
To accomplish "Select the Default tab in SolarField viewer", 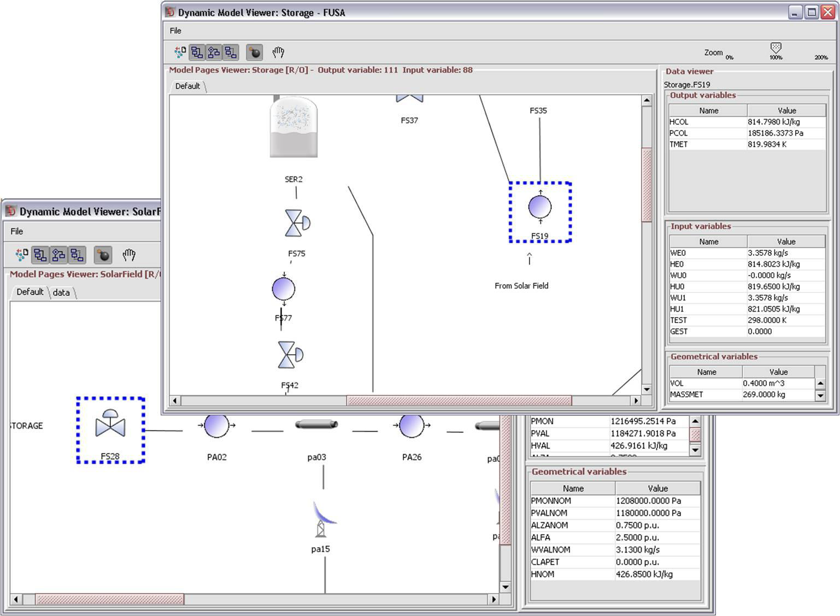I will (x=30, y=292).
